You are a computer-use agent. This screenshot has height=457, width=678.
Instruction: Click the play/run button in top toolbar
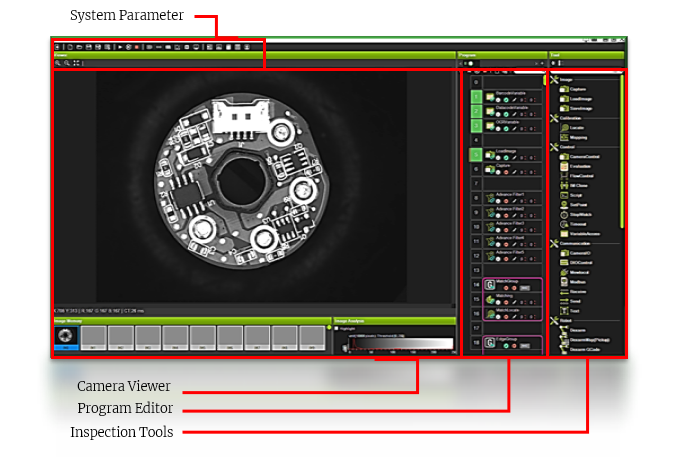click(120, 46)
